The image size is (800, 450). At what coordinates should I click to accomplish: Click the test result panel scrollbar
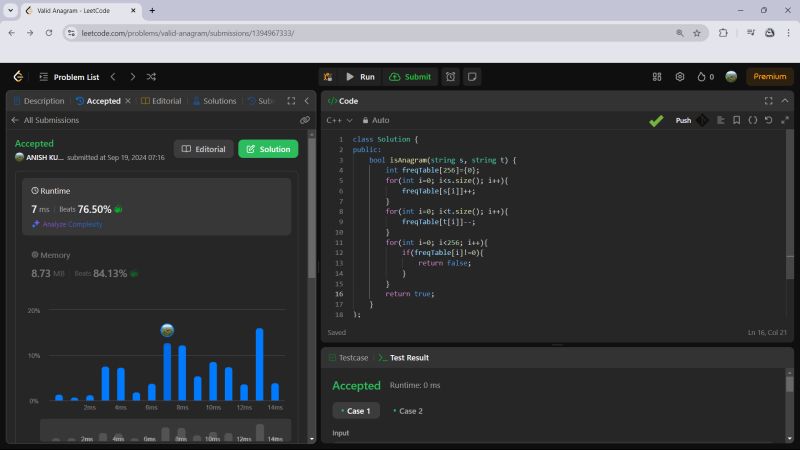click(790, 384)
